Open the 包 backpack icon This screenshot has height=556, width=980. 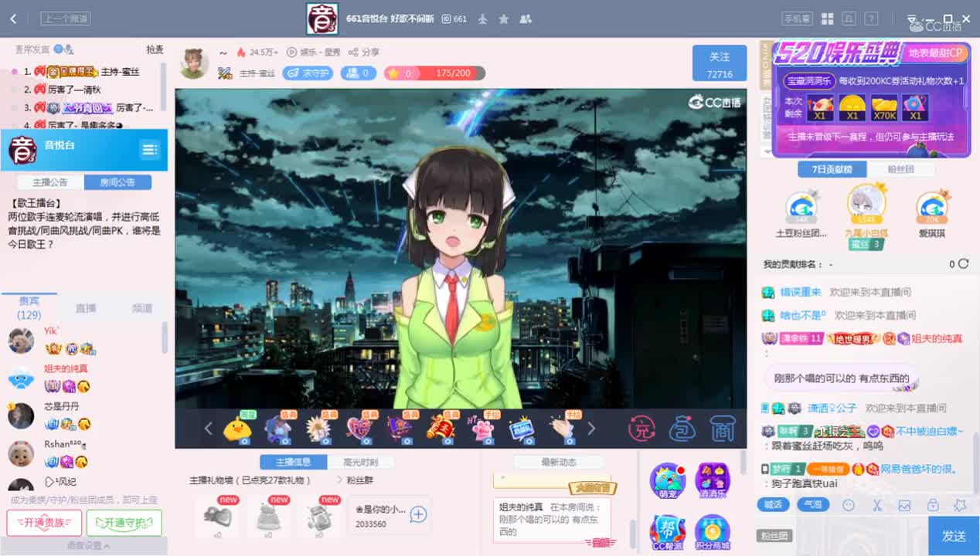(682, 429)
